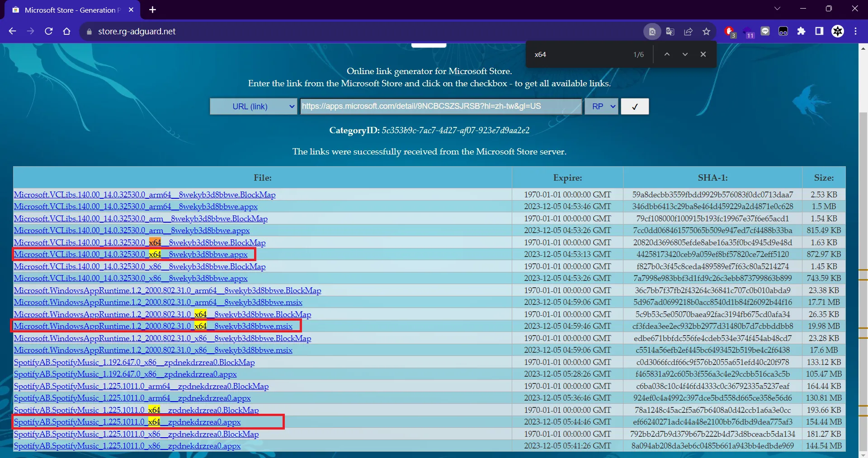868x458 pixels.
Task: Open Chrome's three-dot menu
Action: 855,31
